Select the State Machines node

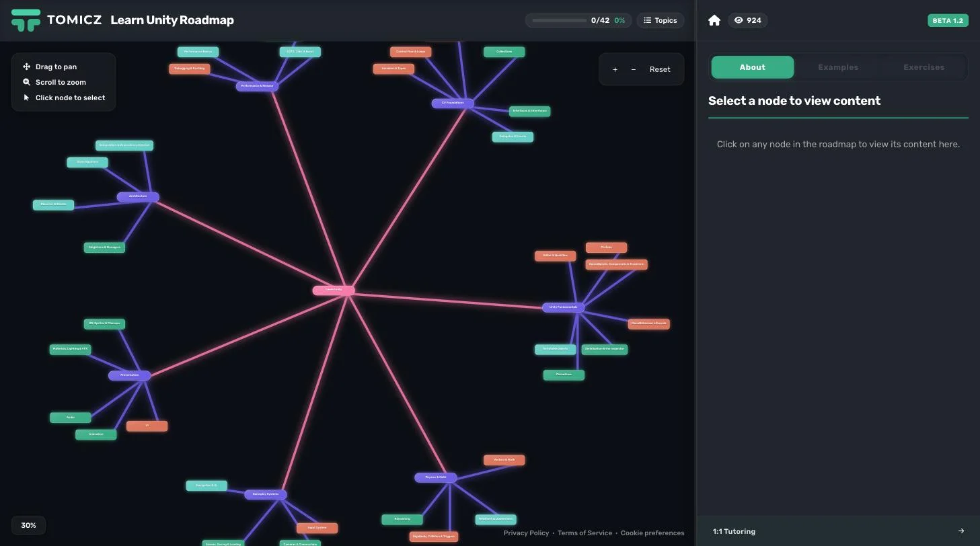[87, 162]
